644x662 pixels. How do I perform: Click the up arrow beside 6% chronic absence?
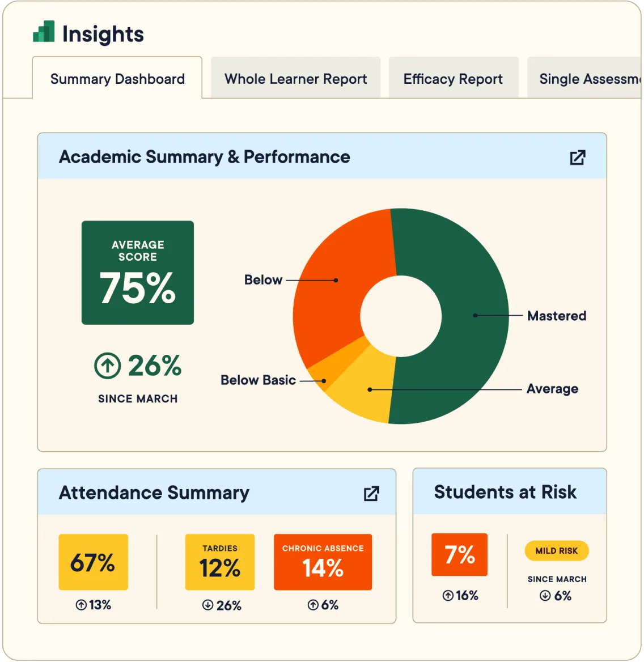pyautogui.click(x=312, y=605)
